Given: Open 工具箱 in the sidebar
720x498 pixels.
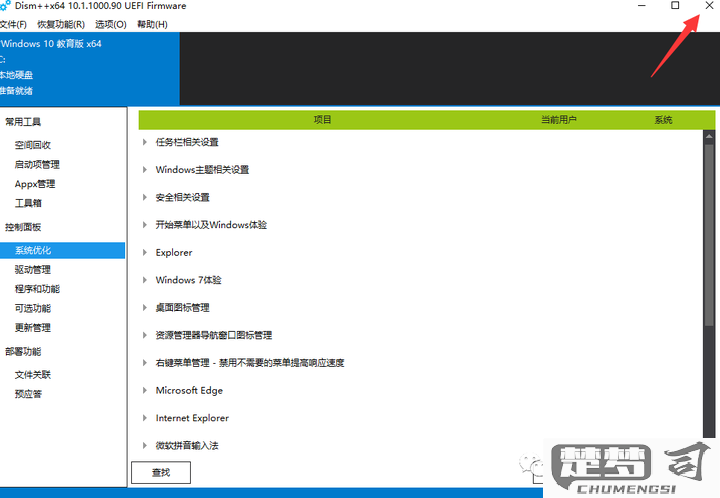Looking at the screenshot, I should click(28, 203).
